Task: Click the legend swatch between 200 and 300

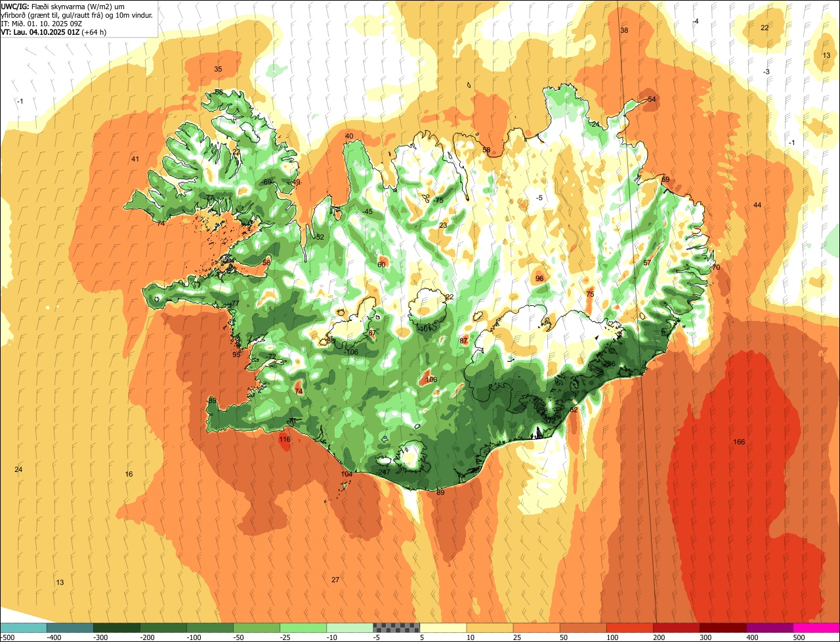Action: click(x=676, y=628)
